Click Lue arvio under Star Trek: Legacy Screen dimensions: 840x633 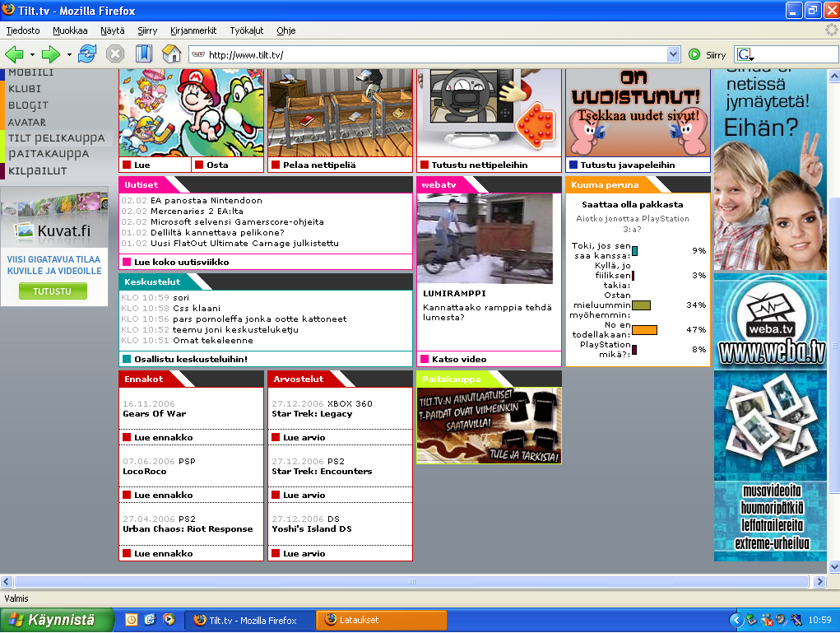[x=304, y=437]
